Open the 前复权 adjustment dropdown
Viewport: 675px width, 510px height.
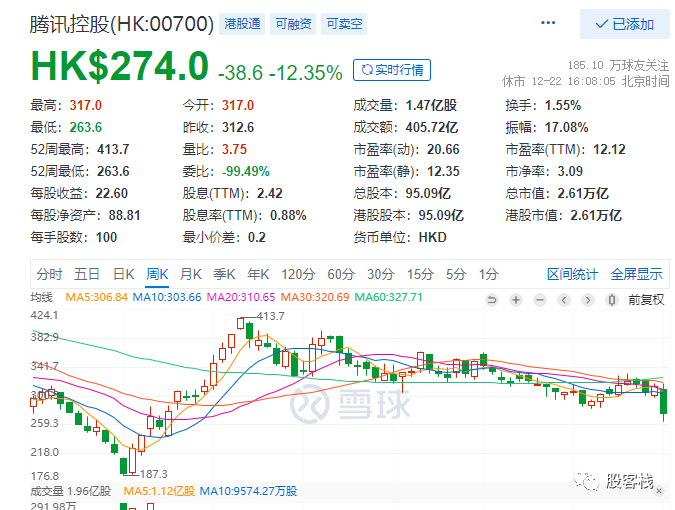point(646,300)
